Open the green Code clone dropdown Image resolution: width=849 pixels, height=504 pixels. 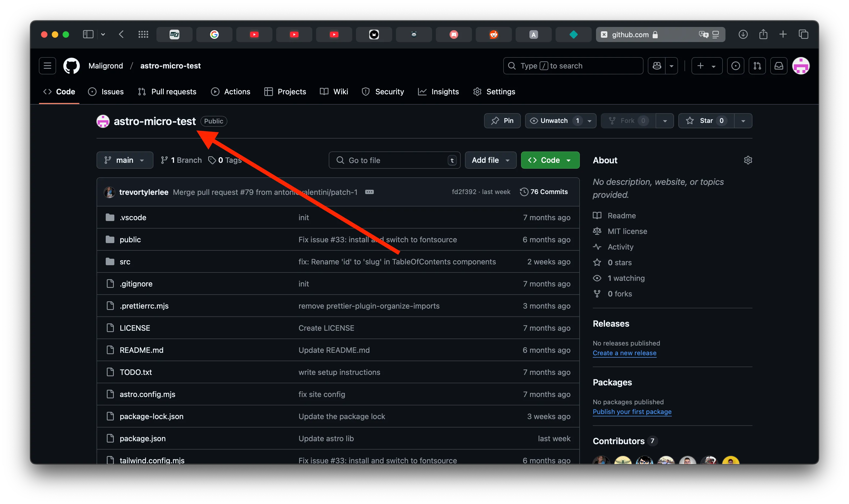click(x=550, y=160)
